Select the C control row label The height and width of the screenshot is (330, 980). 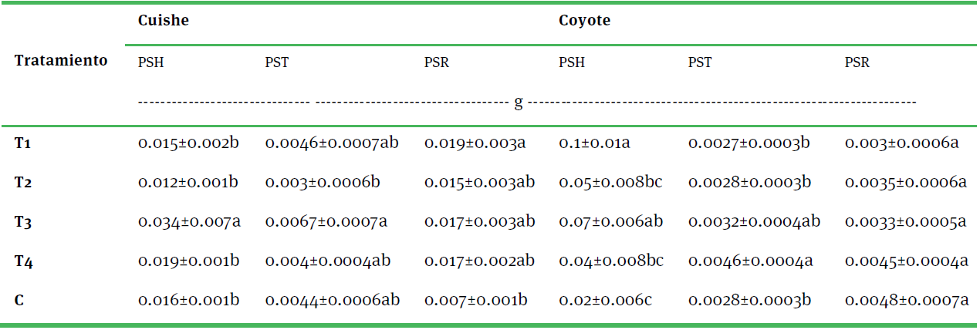pyautogui.click(x=19, y=300)
